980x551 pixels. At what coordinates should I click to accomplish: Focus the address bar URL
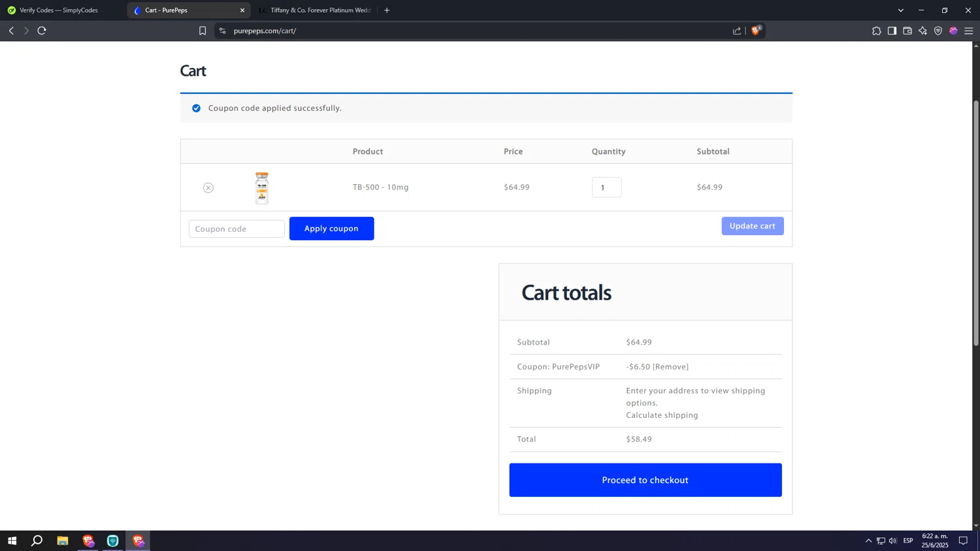[265, 31]
